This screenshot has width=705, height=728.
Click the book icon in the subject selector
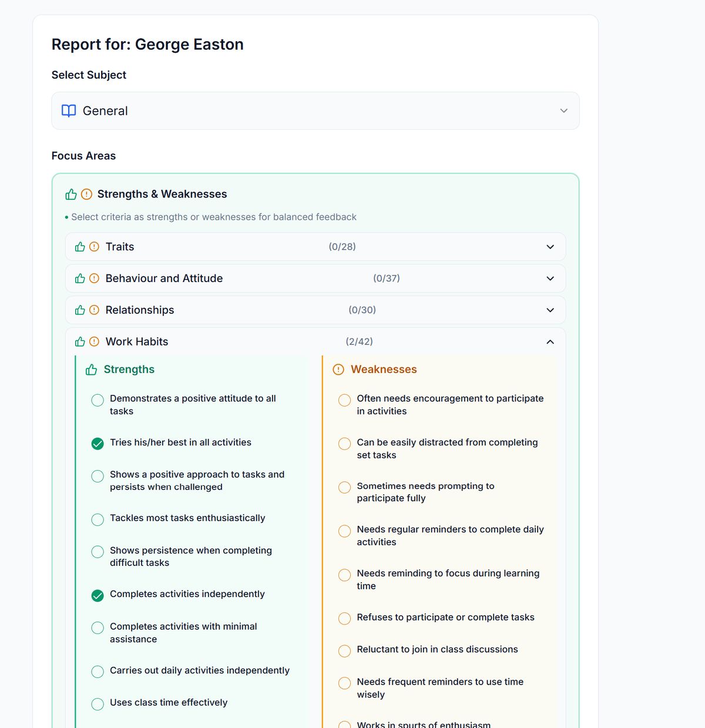click(x=68, y=110)
